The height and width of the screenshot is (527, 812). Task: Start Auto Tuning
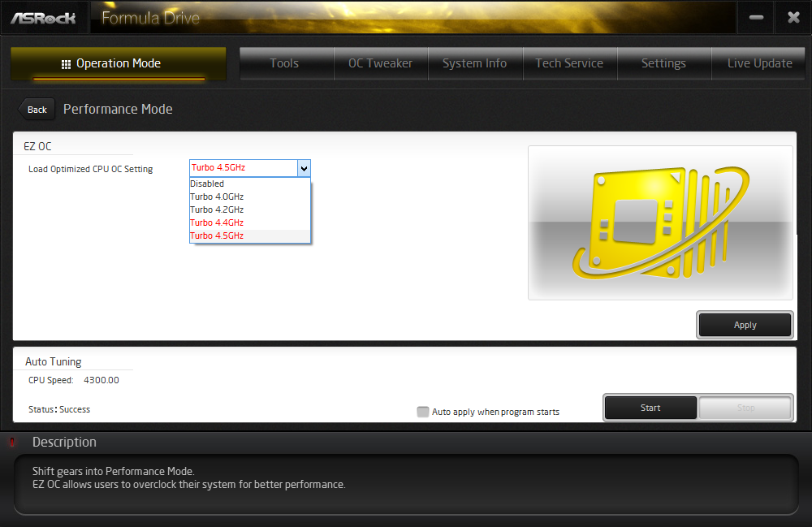[x=650, y=408]
